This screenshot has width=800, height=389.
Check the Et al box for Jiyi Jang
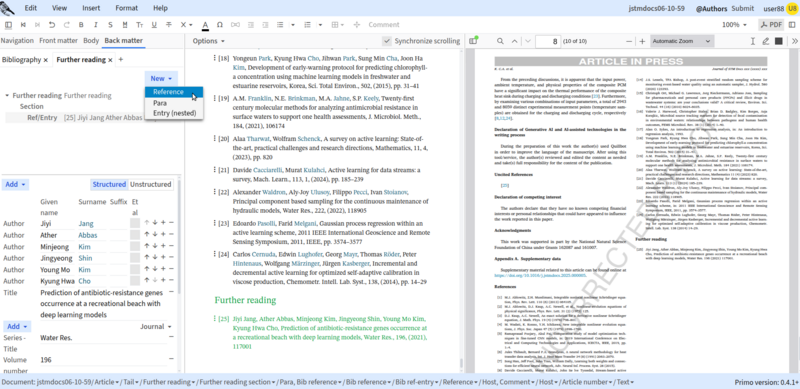[135, 223]
